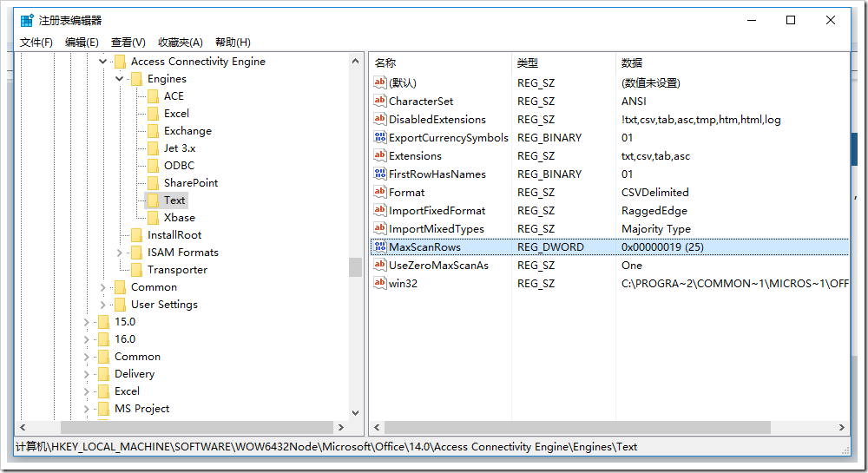Expand the Delivery key
This screenshot has height=473, width=868.
coord(86,375)
